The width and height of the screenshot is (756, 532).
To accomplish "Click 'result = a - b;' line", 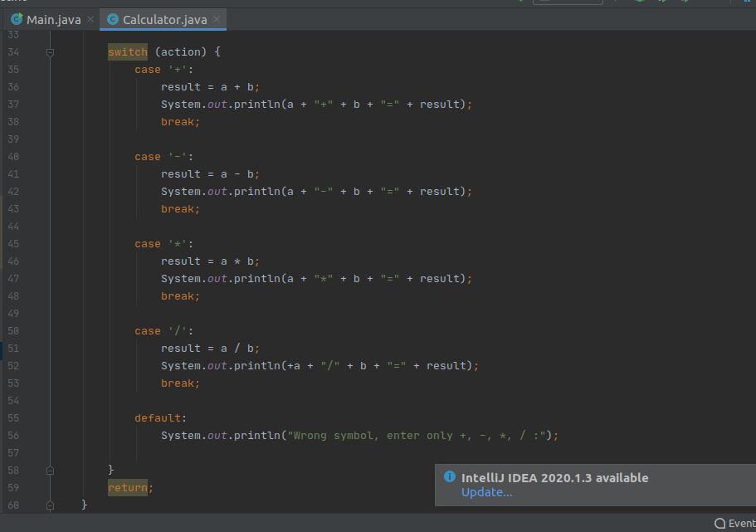I will (x=210, y=174).
